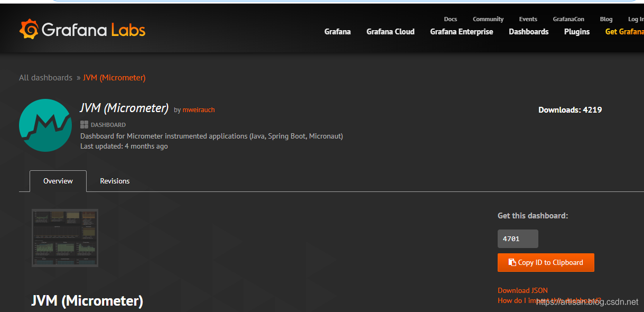Image resolution: width=644 pixels, height=312 pixels.
Task: Click the dashboard grid icon beside DASHBOARD
Action: click(84, 125)
